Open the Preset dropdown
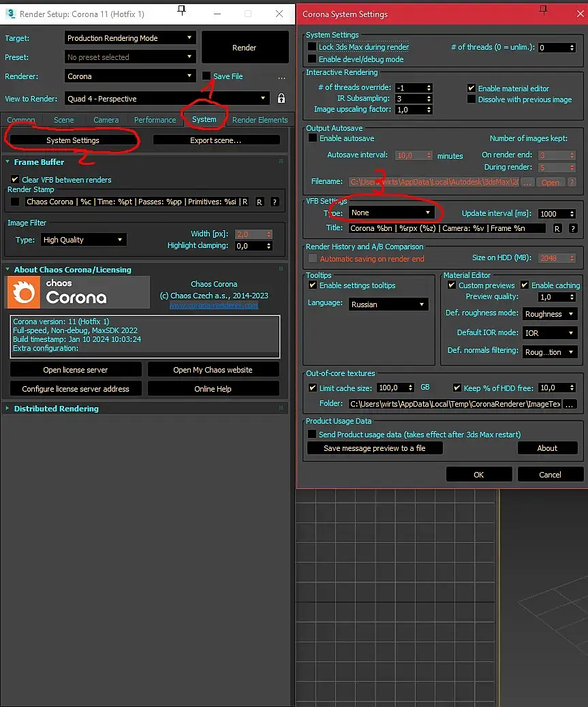This screenshot has width=588, height=707. click(x=130, y=57)
